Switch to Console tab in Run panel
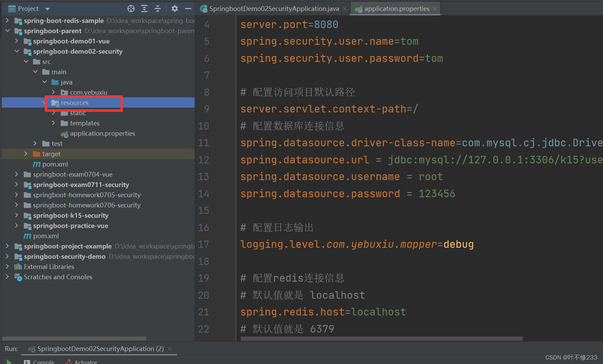 tap(39, 362)
